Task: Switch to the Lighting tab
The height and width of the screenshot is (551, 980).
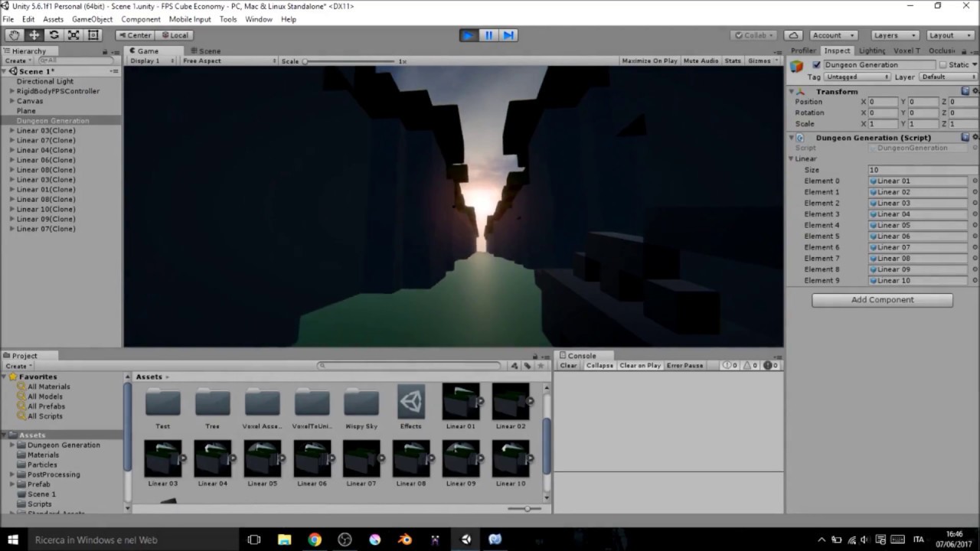Action: point(872,51)
